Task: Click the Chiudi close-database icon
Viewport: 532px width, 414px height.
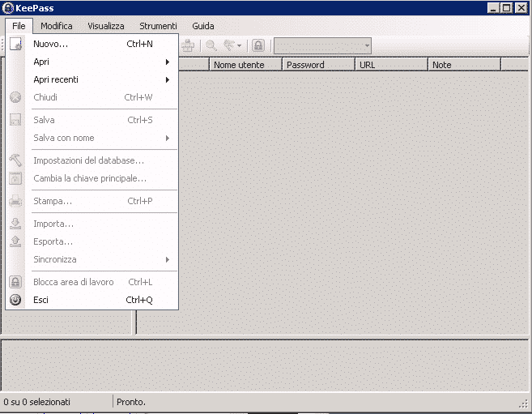Action: [15, 97]
